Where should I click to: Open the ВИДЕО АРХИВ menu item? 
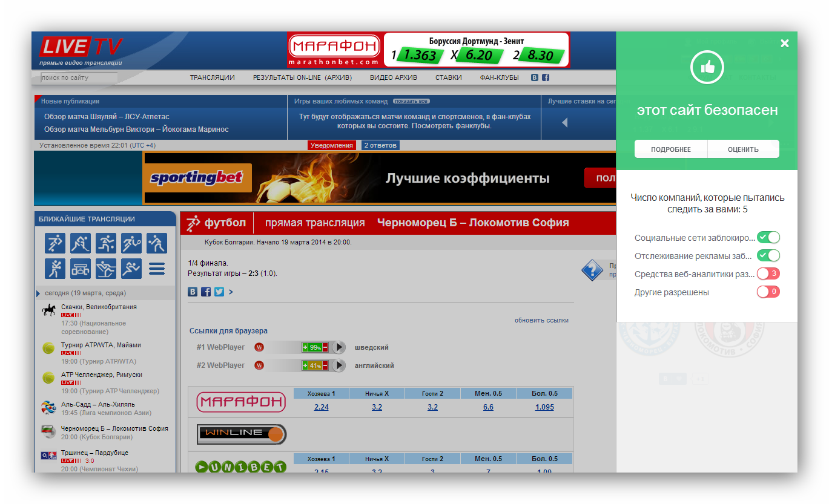click(394, 77)
